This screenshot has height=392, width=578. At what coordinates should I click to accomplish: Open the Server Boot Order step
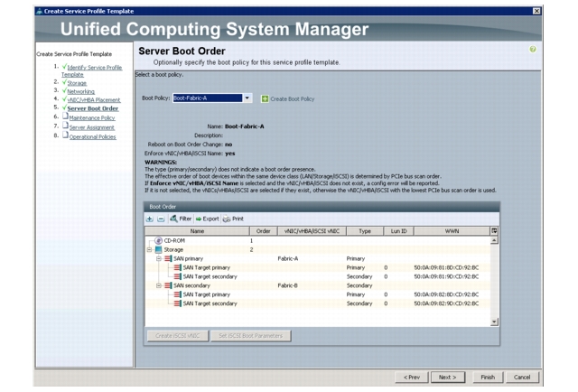click(93, 108)
